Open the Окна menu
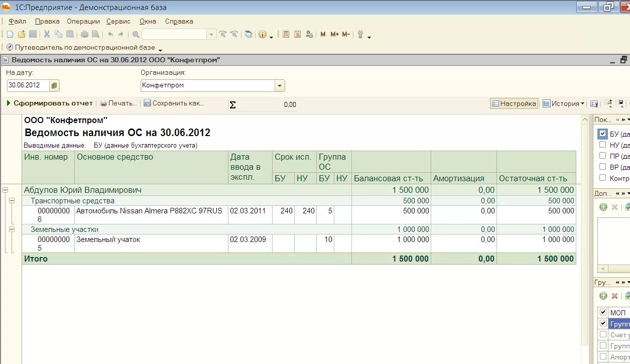 tap(148, 21)
